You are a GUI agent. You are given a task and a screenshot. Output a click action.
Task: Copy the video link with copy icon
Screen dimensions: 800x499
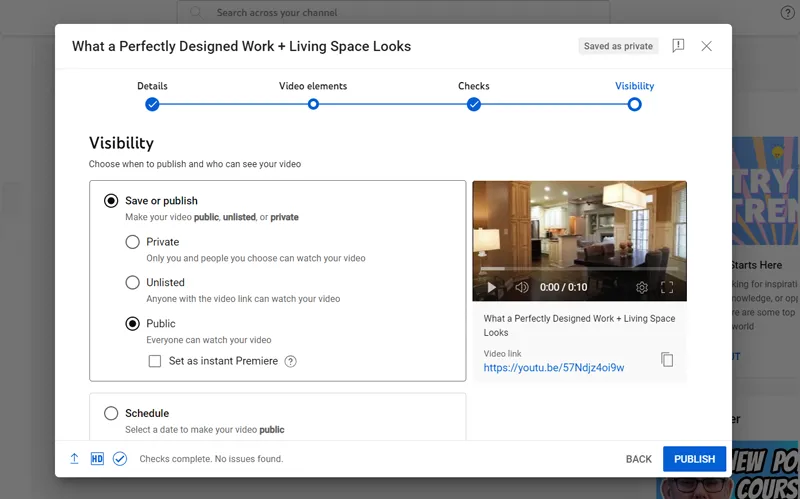point(667,360)
